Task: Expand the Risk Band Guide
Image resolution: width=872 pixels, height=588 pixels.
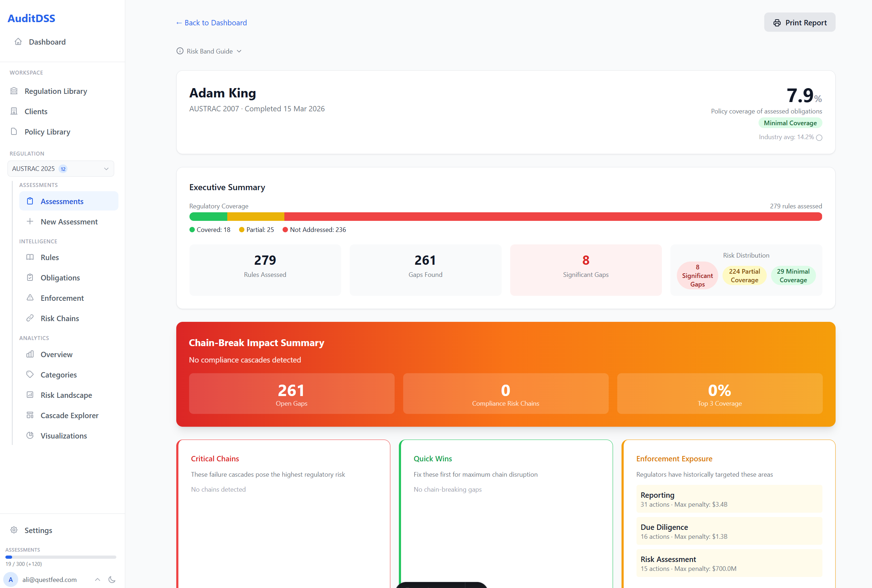Action: click(x=209, y=51)
